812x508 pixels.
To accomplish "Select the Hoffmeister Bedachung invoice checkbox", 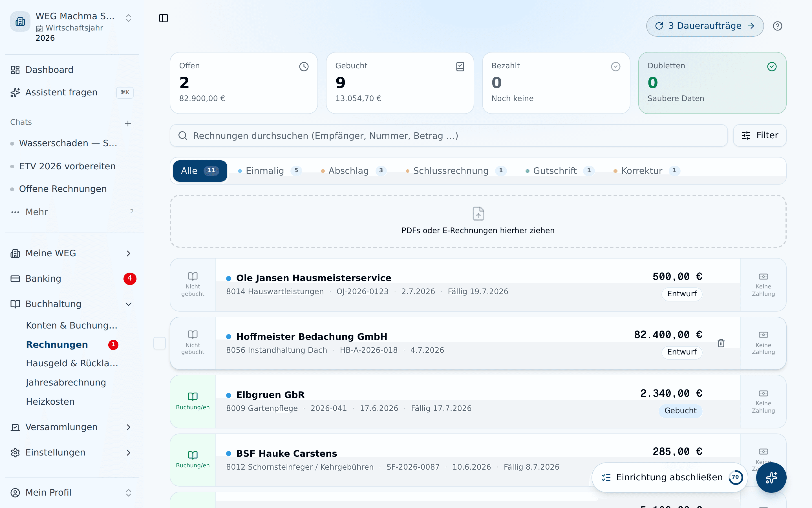I will tap(160, 343).
